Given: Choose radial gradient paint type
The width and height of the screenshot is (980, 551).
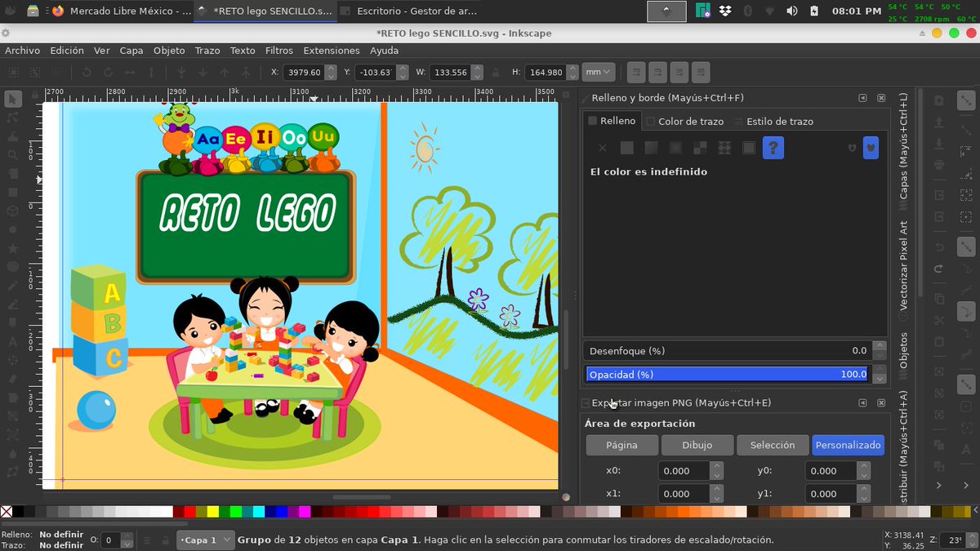Looking at the screenshot, I should (675, 148).
